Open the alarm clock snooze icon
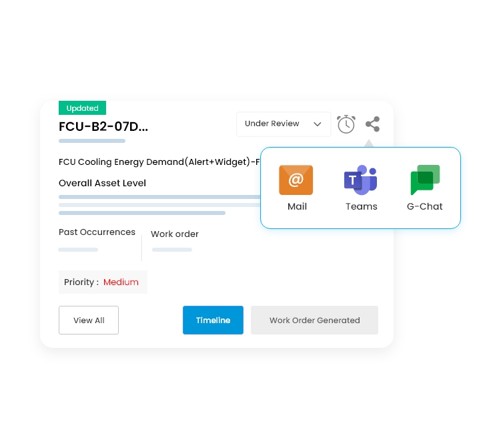The width and height of the screenshot is (501, 448). 346,124
